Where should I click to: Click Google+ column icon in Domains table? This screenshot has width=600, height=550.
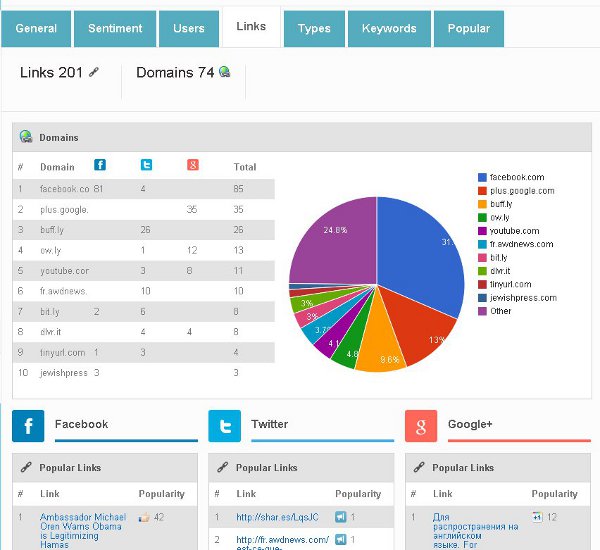193,165
